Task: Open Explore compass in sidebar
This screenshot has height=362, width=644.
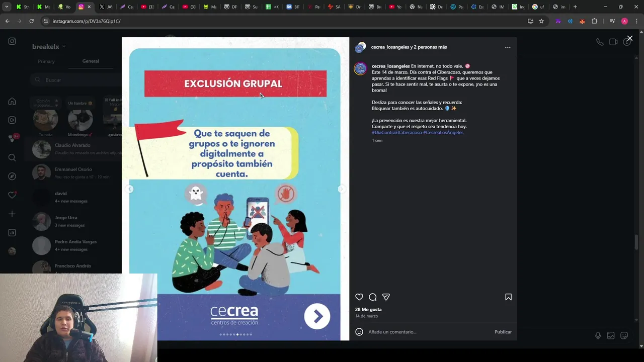Action: [12, 176]
